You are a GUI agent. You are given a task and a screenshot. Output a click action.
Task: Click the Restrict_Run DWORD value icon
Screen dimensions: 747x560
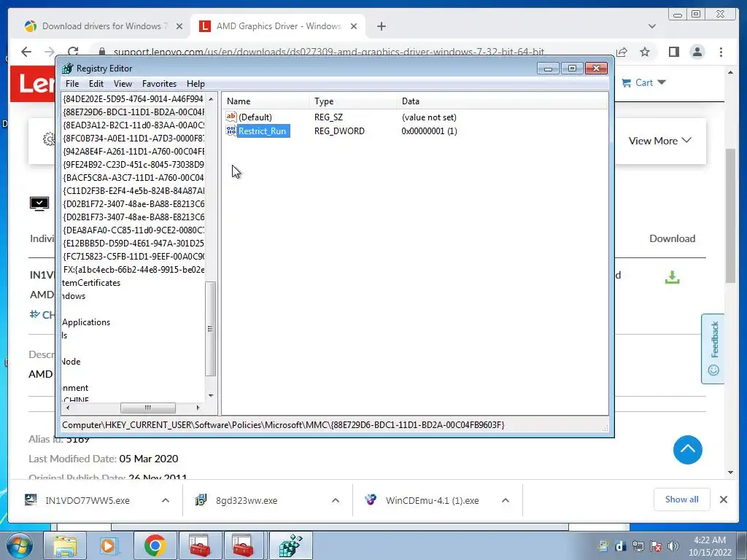tap(231, 131)
